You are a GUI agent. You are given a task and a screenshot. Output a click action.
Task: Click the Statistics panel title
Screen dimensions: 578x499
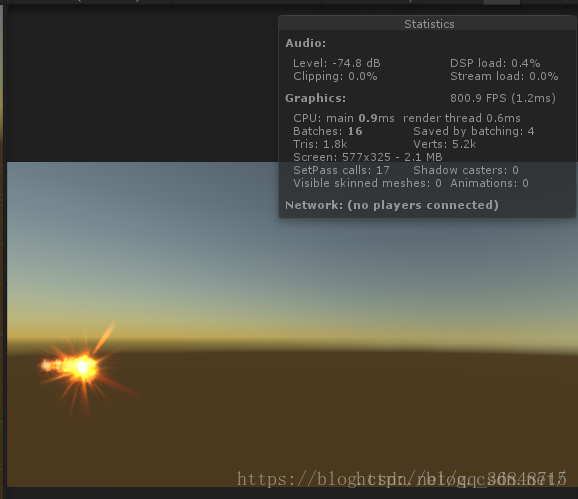(429, 24)
